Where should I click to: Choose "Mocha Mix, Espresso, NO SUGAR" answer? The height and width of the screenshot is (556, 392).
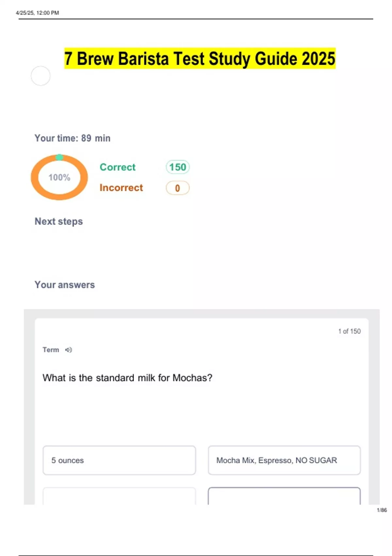[x=284, y=460]
